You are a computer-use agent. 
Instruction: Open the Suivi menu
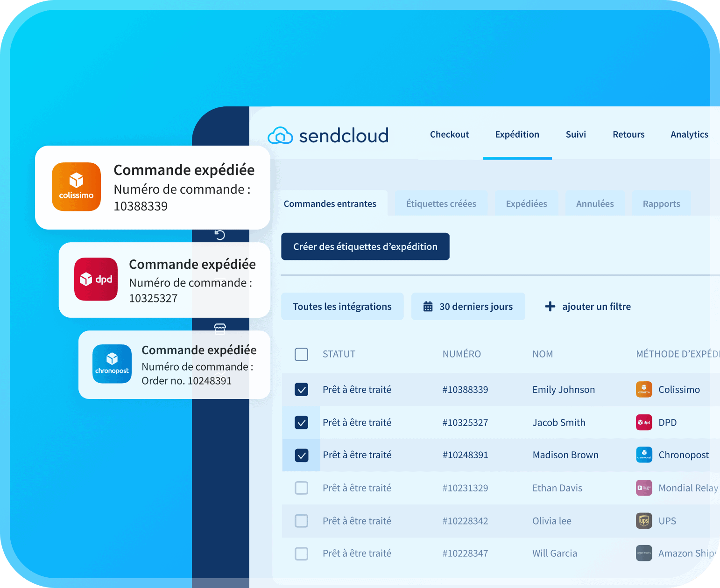(x=576, y=134)
